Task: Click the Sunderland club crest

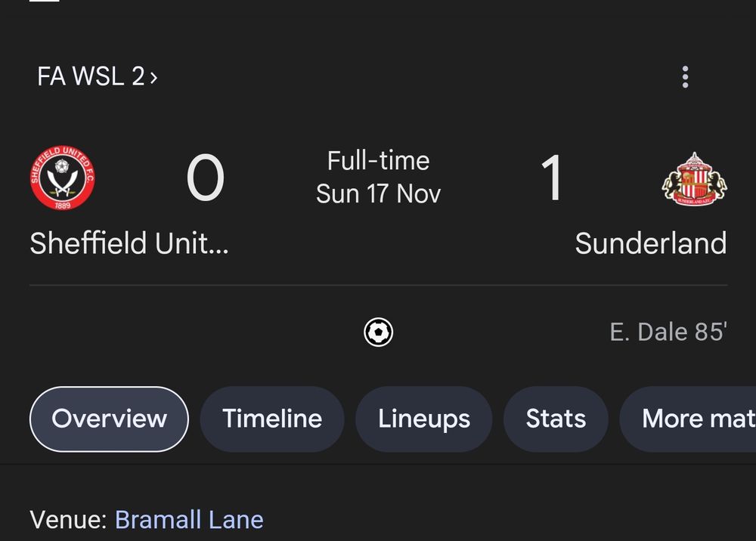Action: pyautogui.click(x=694, y=179)
